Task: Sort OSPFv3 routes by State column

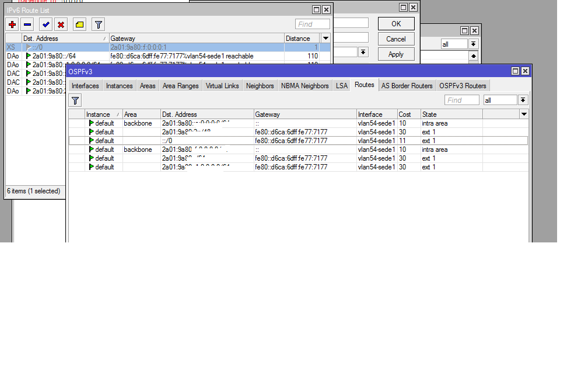Action: click(x=452, y=114)
